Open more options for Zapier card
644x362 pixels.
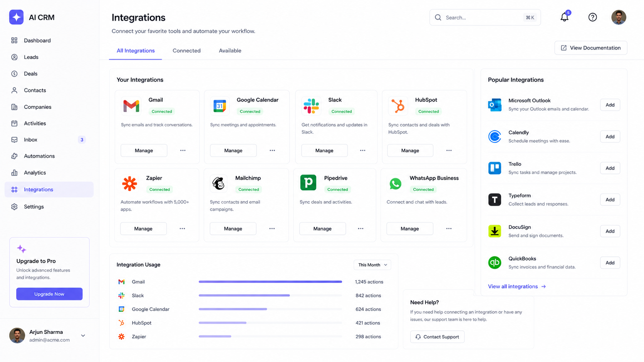(182, 229)
